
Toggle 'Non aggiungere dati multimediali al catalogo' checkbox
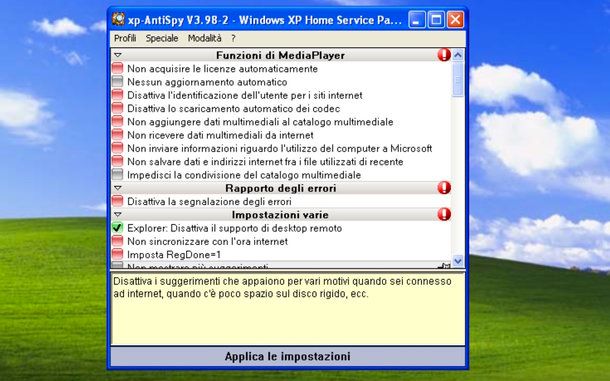click(x=117, y=121)
